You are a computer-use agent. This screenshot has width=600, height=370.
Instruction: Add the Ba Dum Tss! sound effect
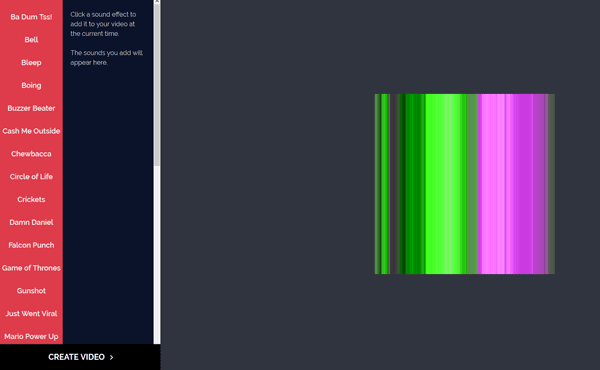tap(31, 17)
